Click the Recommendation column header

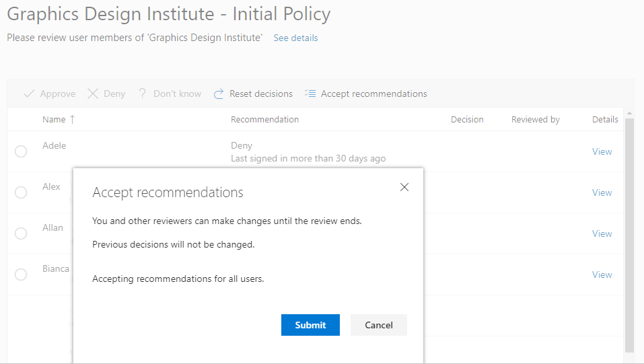pos(264,120)
